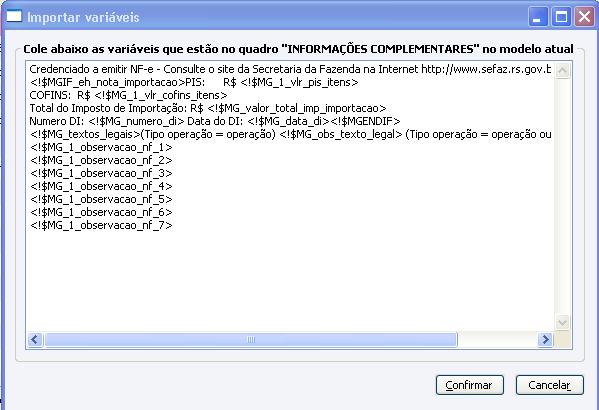This screenshot has width=599, height=410.
Task: Click the Numero DI line
Action: click(x=215, y=121)
